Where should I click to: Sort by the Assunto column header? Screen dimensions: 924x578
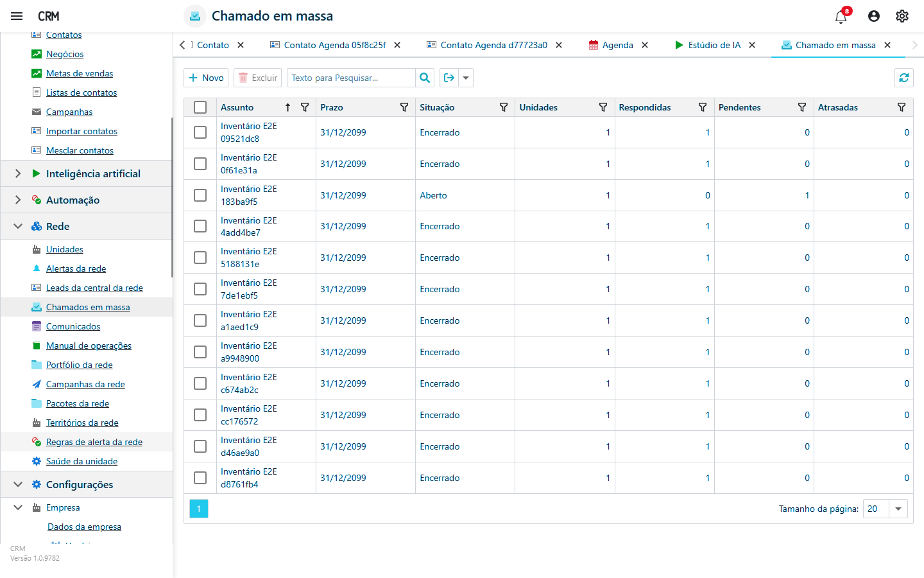pyautogui.click(x=237, y=107)
